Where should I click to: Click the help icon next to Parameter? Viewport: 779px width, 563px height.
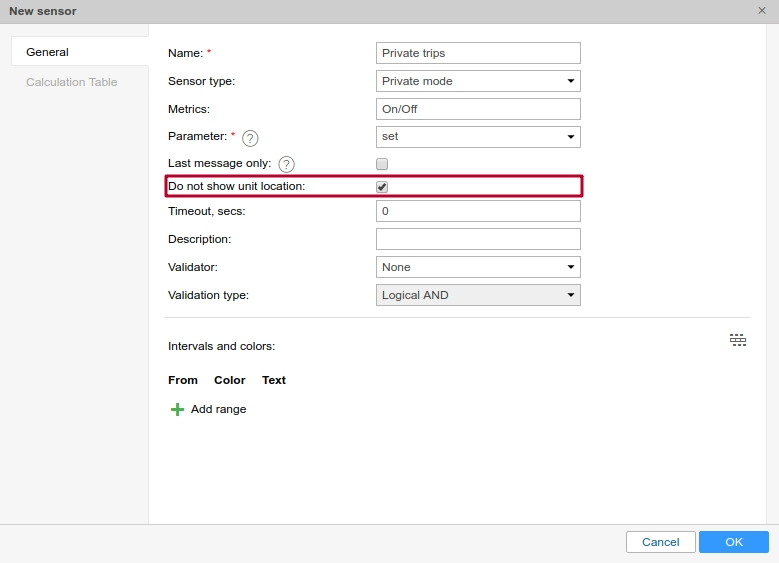click(x=250, y=138)
